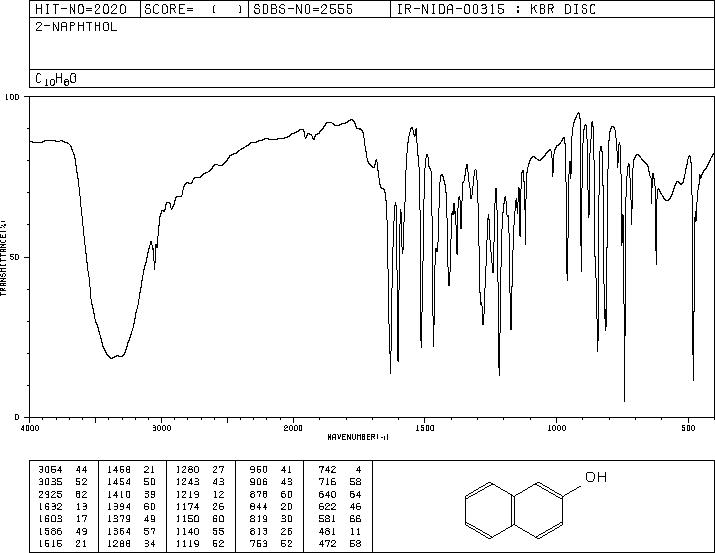Viewport: 715px width, 553px height.
Task: Click the IR-NIDA-00315 KBR DISC label
Action: point(496,9)
